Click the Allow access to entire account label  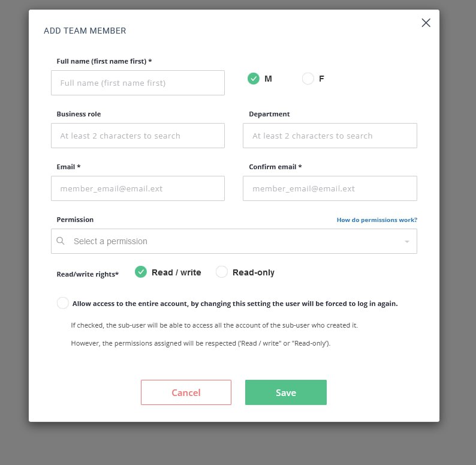coord(235,304)
